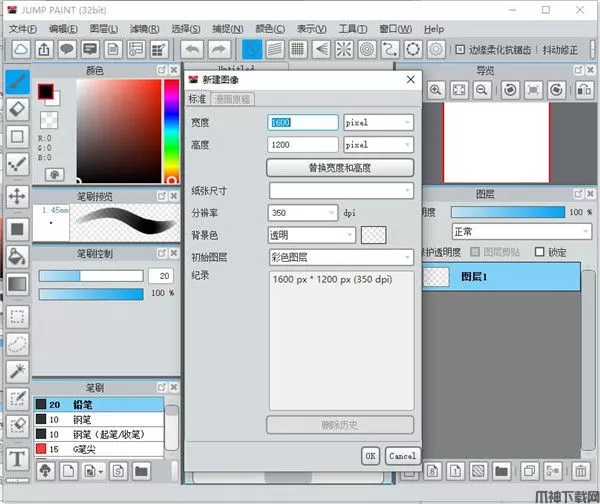600x504 pixels.
Task: Choose the Text tool
Action: coord(17,459)
